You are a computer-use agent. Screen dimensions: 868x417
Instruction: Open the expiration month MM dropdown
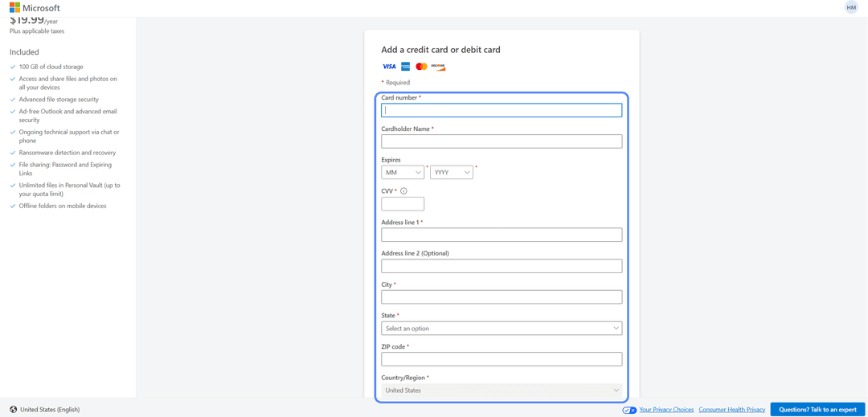point(403,173)
